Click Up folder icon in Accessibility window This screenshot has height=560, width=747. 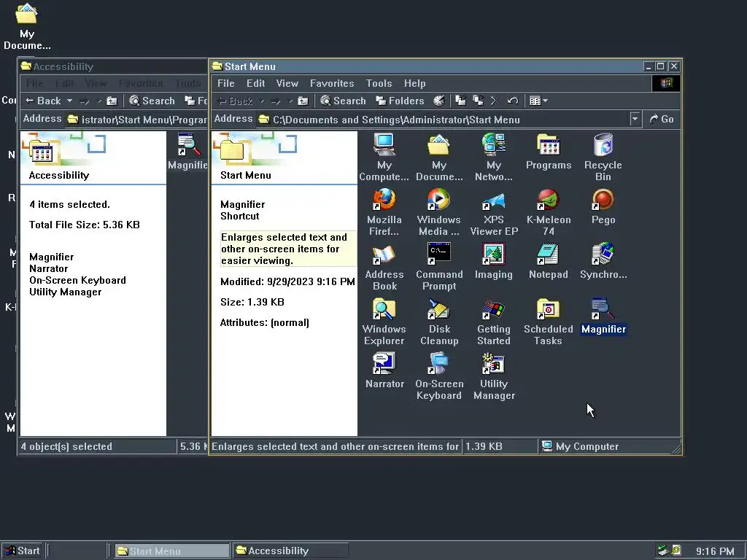point(112,101)
